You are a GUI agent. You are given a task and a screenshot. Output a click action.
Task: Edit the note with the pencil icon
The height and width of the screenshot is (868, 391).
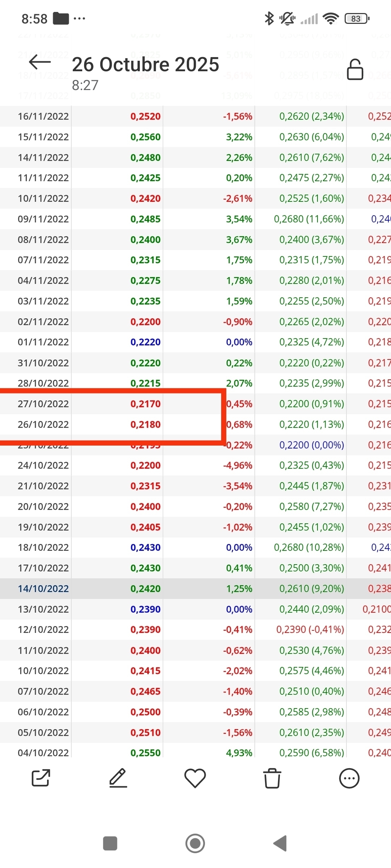pos(118,778)
